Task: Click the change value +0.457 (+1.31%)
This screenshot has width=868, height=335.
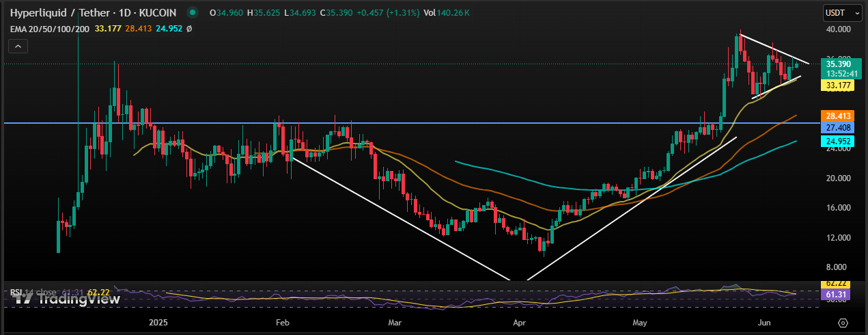Action: pyautogui.click(x=388, y=12)
